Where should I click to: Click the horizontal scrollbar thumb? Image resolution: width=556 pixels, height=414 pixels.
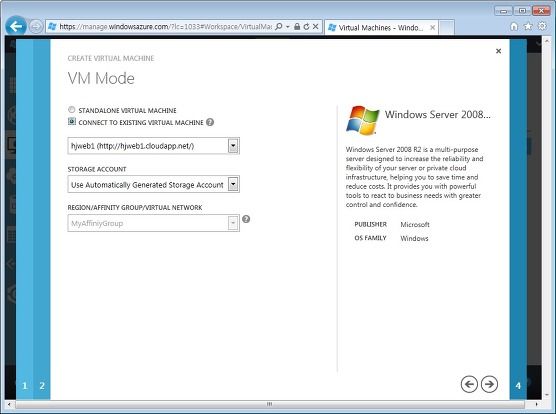tap(270, 404)
